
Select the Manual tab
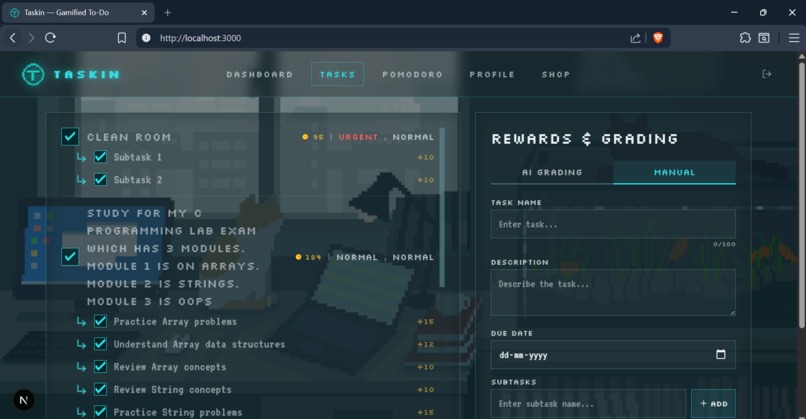(x=674, y=172)
